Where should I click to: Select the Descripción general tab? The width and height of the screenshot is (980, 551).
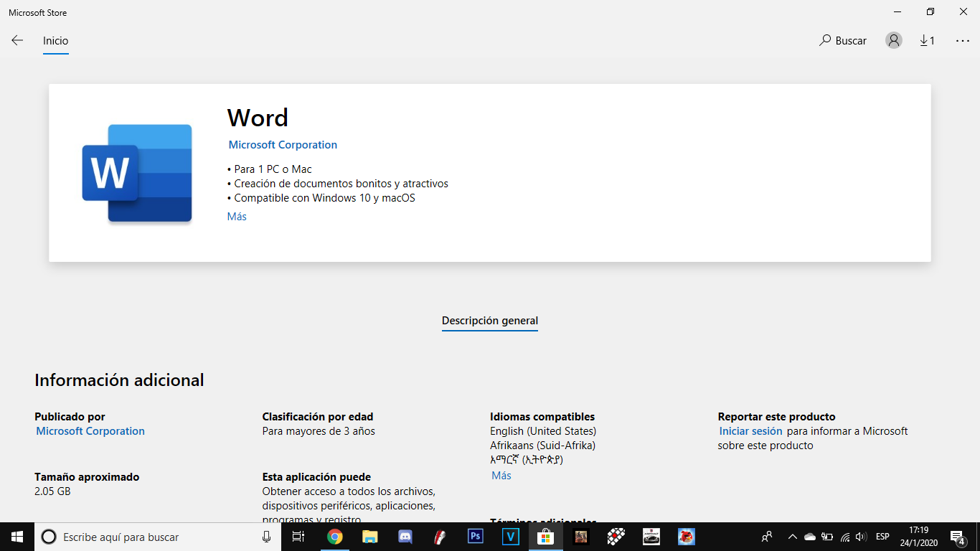tap(490, 321)
